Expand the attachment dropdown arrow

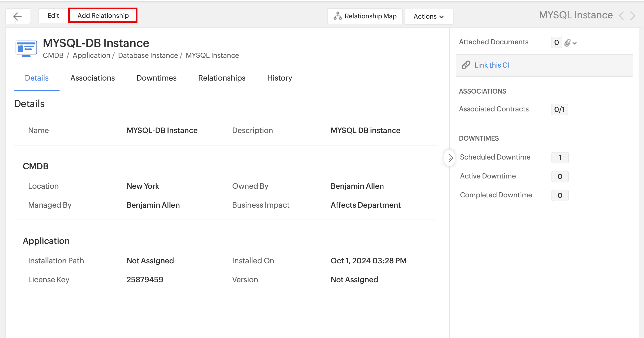tap(575, 43)
